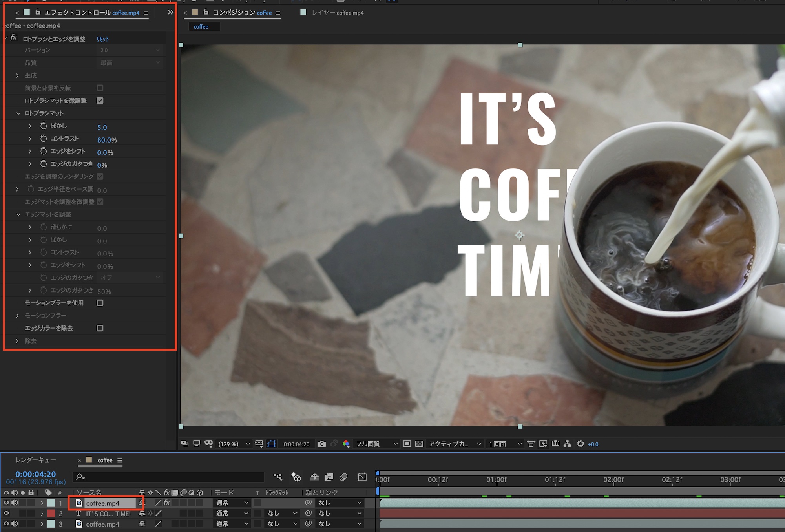The height and width of the screenshot is (532, 785).
Task: Click the reset exposure icon
Action: (x=581, y=444)
